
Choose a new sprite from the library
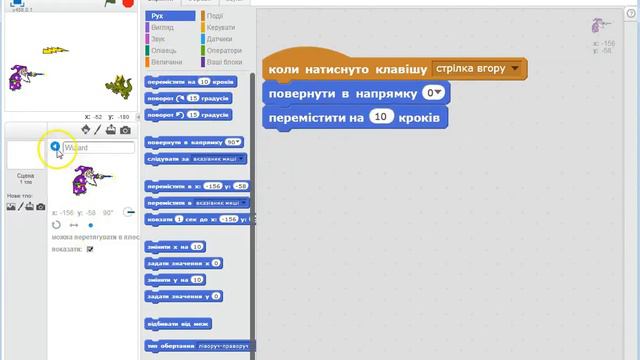(86, 130)
